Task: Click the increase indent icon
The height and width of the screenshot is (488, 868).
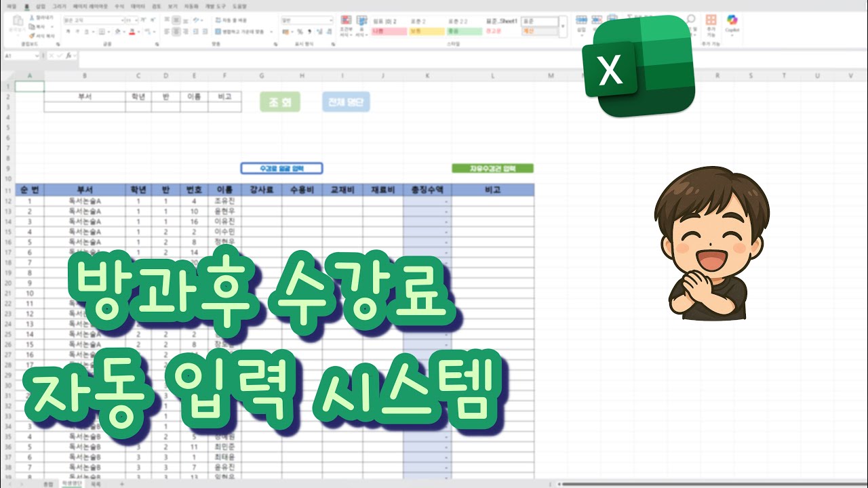Action: (205, 32)
